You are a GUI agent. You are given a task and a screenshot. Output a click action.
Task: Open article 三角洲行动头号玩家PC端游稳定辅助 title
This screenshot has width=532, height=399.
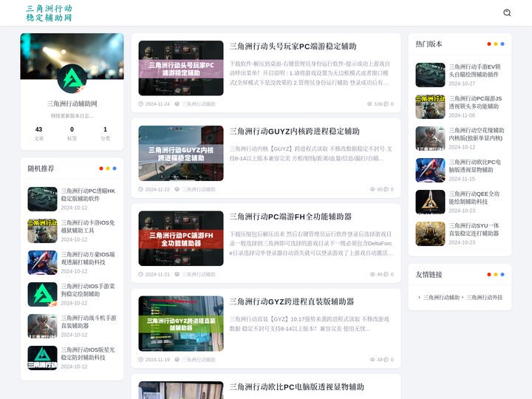click(293, 46)
